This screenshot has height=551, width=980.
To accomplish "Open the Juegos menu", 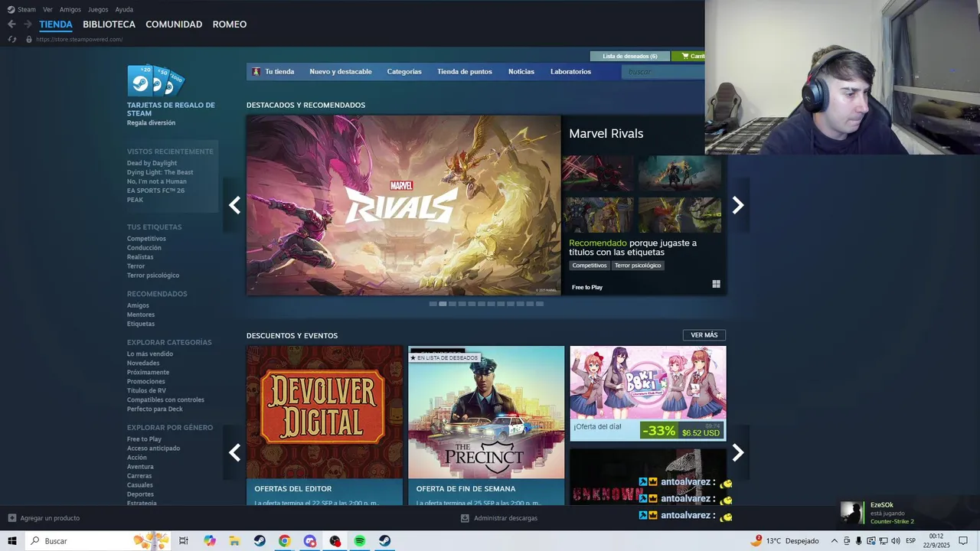I will pos(98,9).
